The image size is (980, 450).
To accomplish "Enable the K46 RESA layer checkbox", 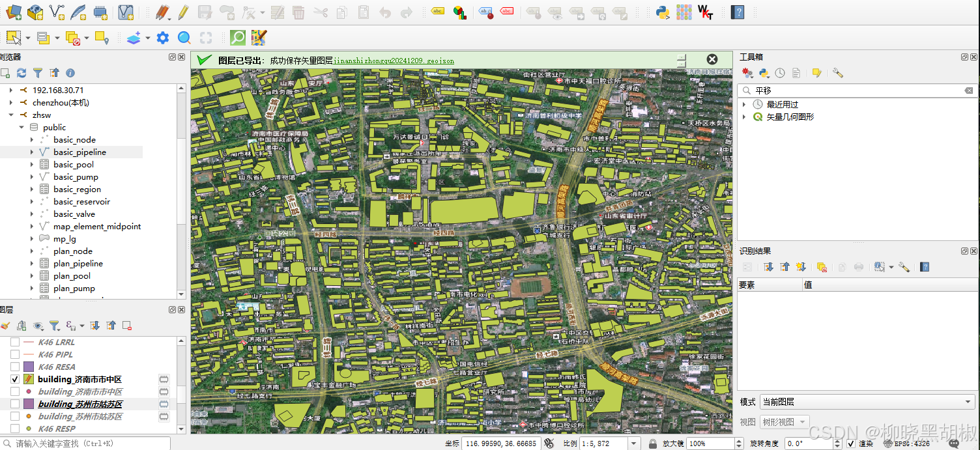I will click(x=15, y=367).
